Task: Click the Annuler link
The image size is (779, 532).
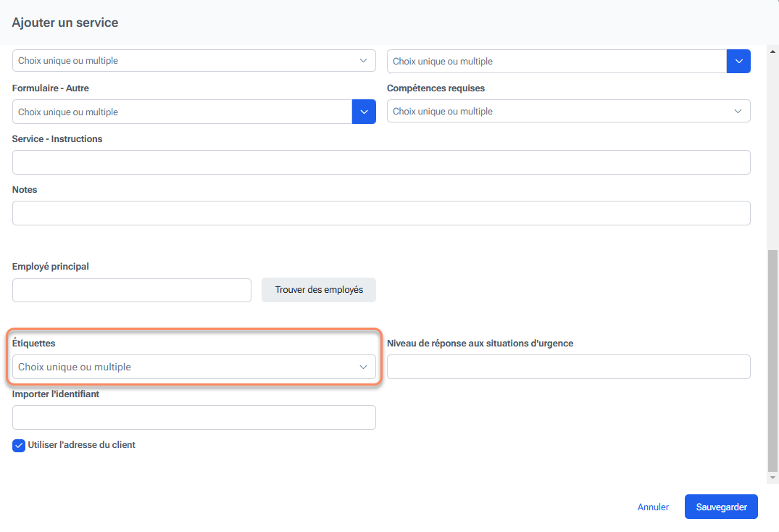Action: pyautogui.click(x=653, y=507)
